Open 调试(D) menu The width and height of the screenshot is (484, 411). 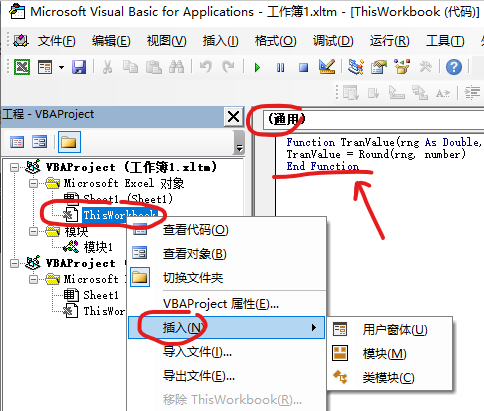click(333, 41)
